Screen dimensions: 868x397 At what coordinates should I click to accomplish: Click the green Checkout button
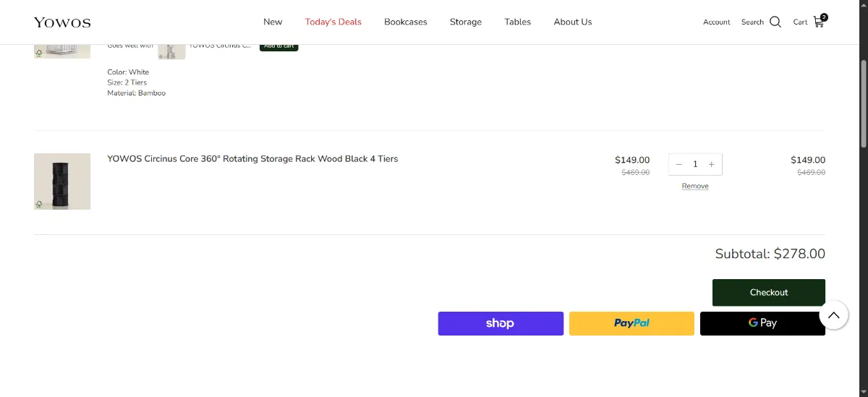(x=769, y=292)
